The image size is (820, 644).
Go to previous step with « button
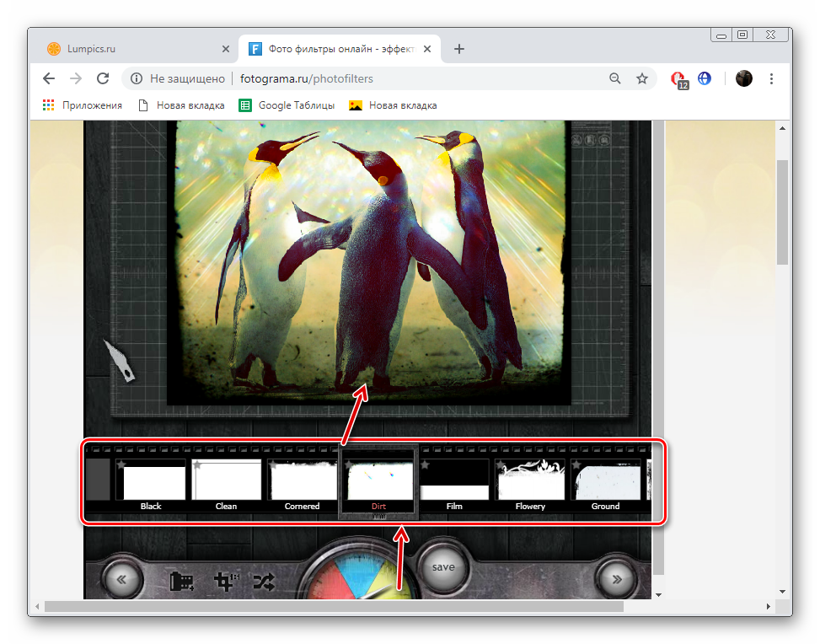pyautogui.click(x=121, y=579)
